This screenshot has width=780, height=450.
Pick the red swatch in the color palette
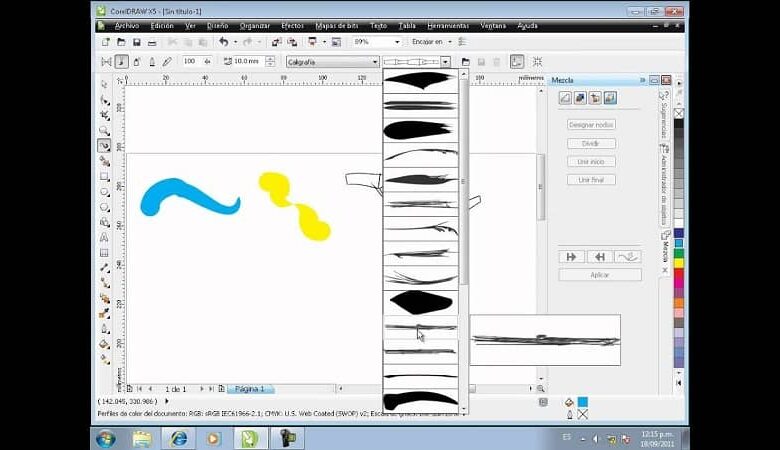tap(679, 273)
